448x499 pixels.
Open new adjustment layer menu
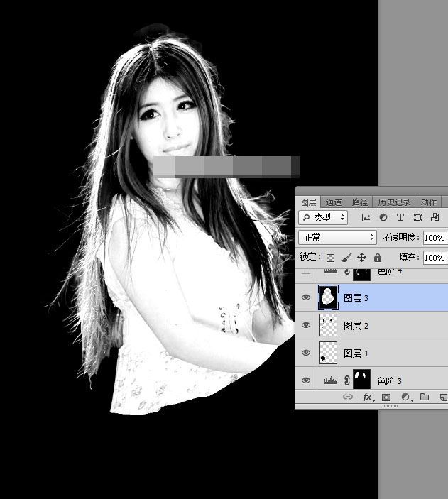pos(405,397)
